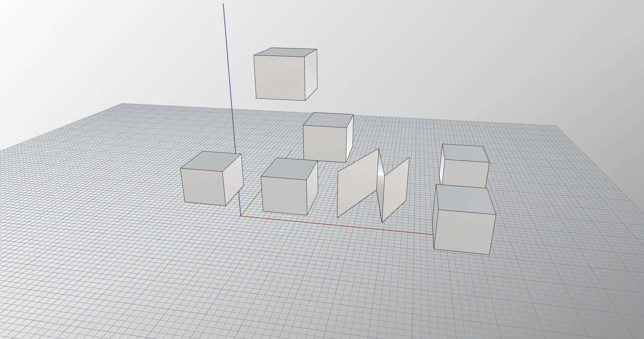Click the larger panel of the folded surface

pos(358,183)
